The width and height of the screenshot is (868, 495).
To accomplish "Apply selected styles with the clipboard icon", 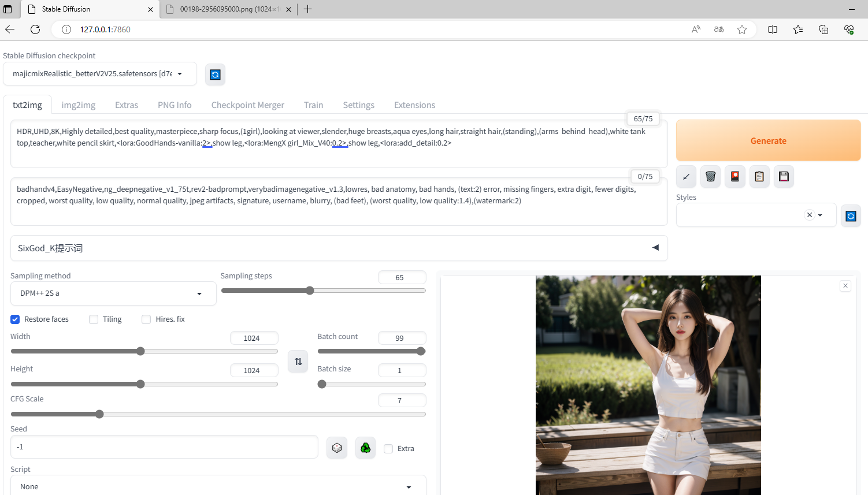I will pyautogui.click(x=759, y=177).
